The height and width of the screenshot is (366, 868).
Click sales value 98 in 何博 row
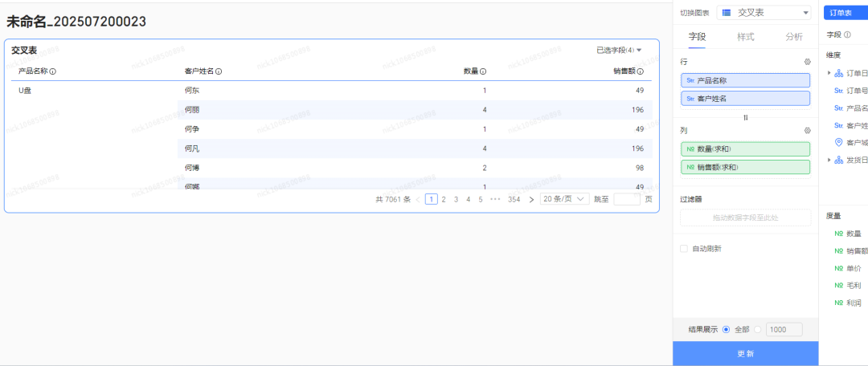(x=640, y=168)
